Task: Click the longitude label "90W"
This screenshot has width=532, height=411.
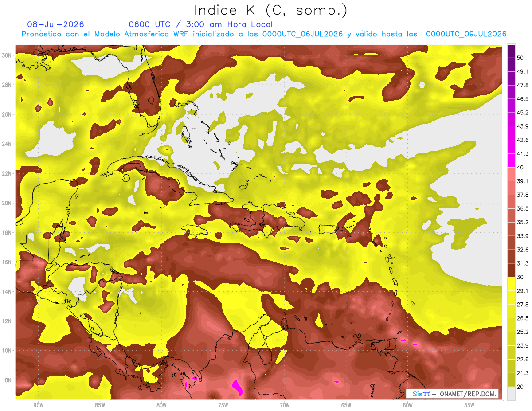Action: [39, 405]
